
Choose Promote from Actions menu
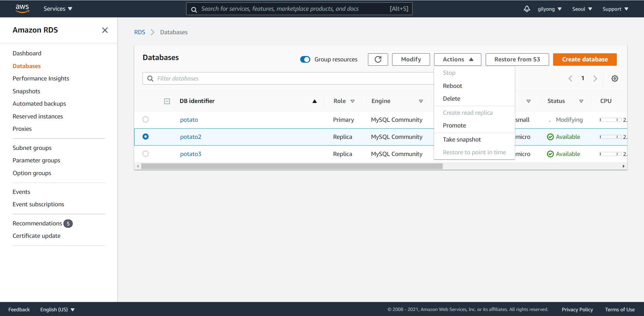pyautogui.click(x=474, y=125)
